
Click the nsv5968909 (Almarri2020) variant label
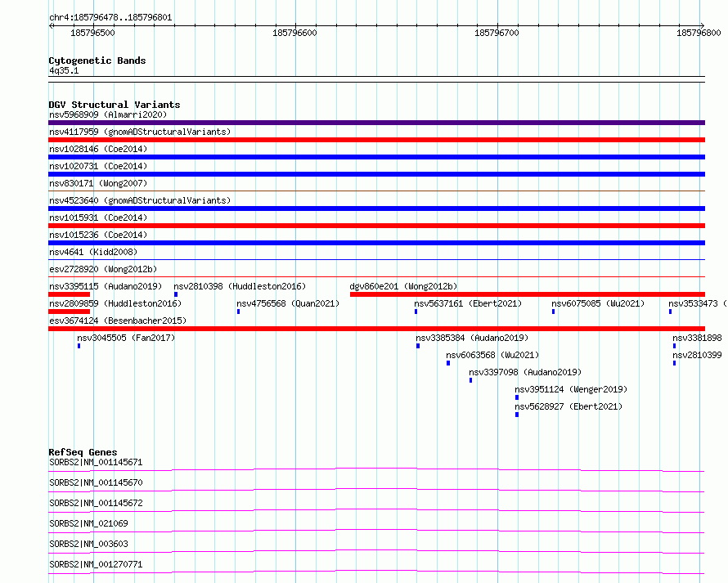tap(108, 114)
